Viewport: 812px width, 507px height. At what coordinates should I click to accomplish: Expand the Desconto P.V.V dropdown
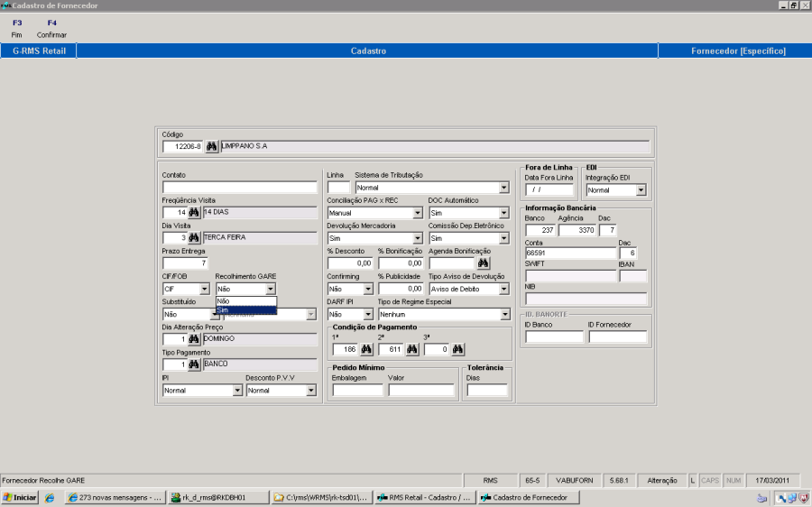[x=311, y=391]
